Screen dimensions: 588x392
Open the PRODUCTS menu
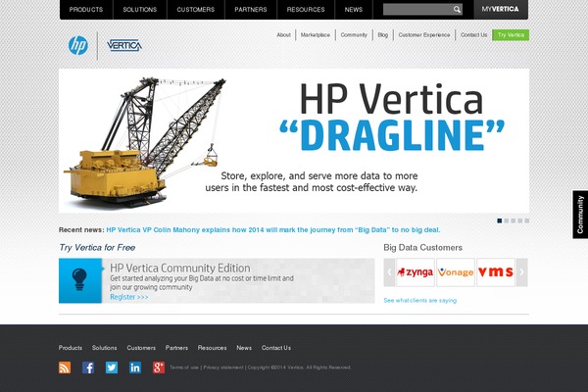pos(86,10)
